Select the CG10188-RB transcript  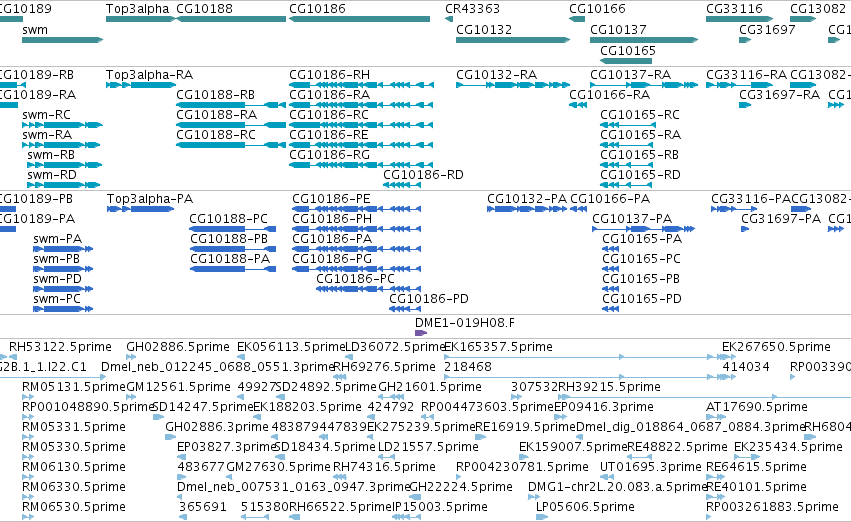[x=231, y=105]
